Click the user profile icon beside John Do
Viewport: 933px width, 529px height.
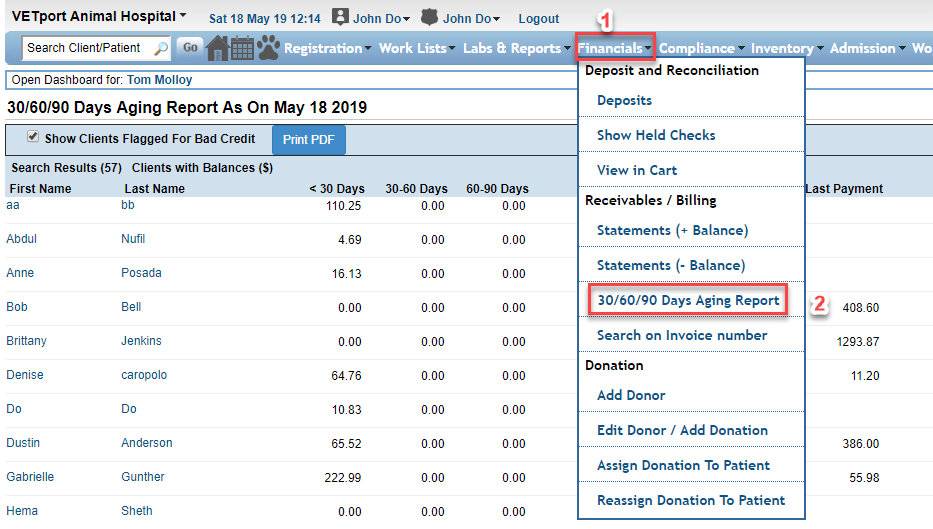pos(340,18)
